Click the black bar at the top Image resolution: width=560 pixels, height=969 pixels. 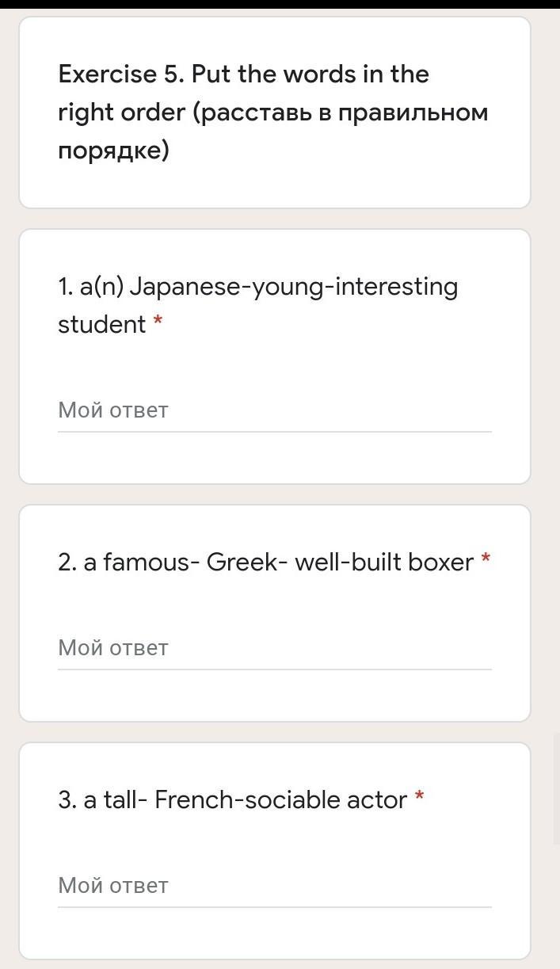(280, 4)
